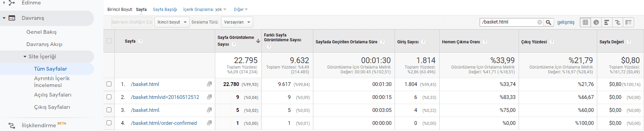The height and width of the screenshot is (131, 644).
Task: Check the /basket.htmlvid=20160512512 row checkbox
Action: pos(109,97)
